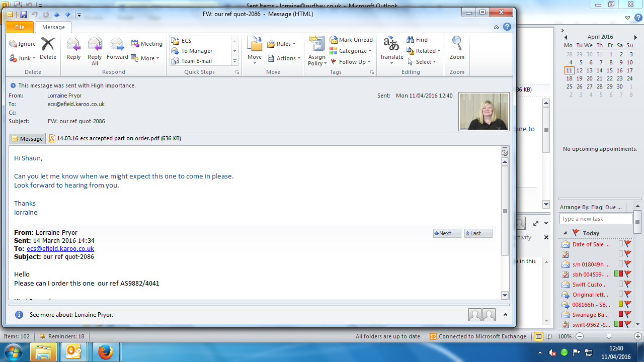Forward this message
The height and width of the screenshot is (362, 644).
click(x=117, y=49)
